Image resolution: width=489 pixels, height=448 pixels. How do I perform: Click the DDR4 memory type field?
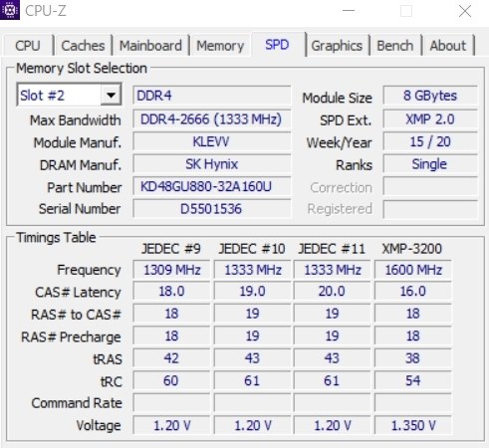pos(212,96)
